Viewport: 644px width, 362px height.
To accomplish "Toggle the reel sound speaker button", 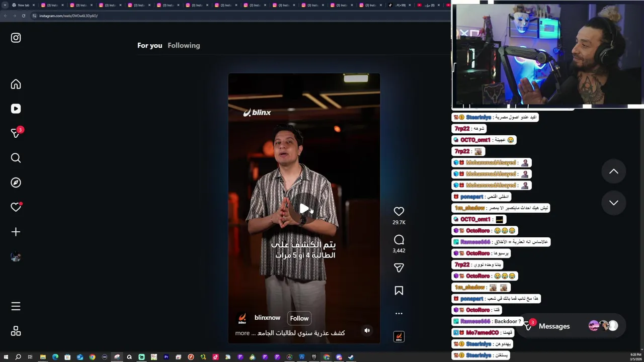I will [x=367, y=330].
